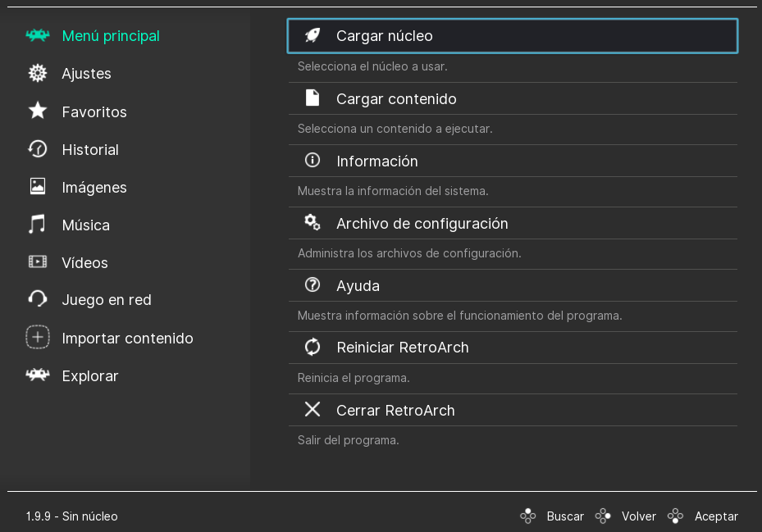
Task: Switch to the Vídeos sidebar section
Action: pos(84,262)
